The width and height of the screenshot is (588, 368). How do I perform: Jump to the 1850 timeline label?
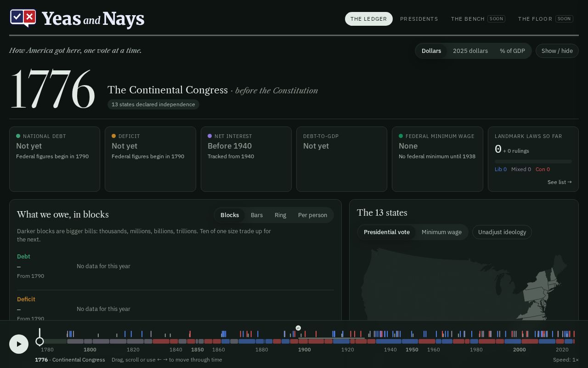pos(198,350)
